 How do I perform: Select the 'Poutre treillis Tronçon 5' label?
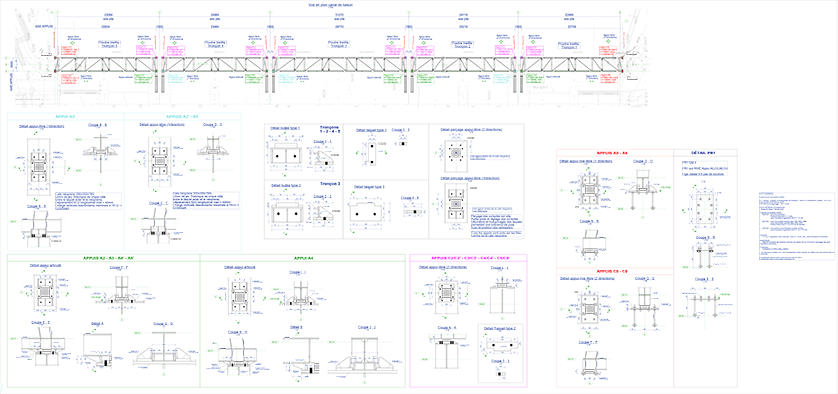pyautogui.click(x=109, y=44)
